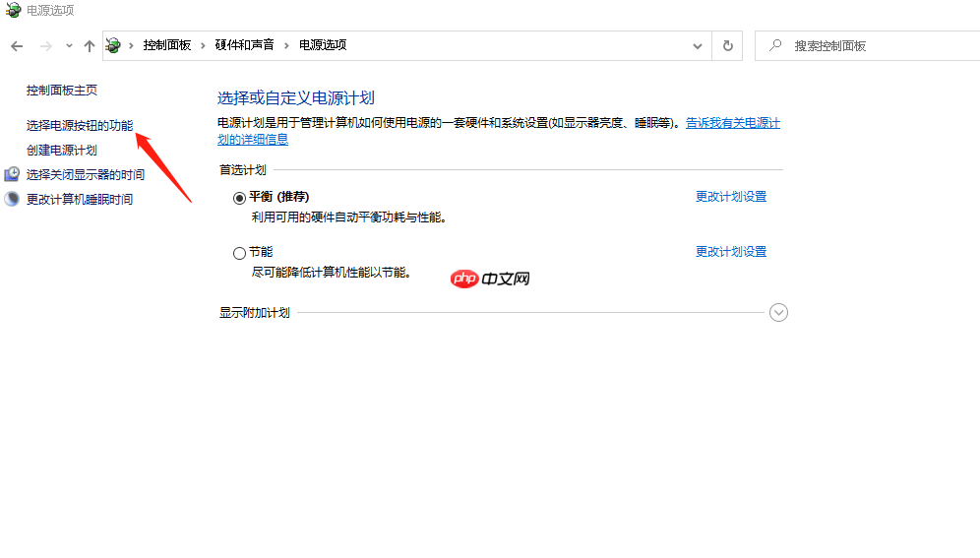Click the Power Options icon in address bar

[113, 45]
